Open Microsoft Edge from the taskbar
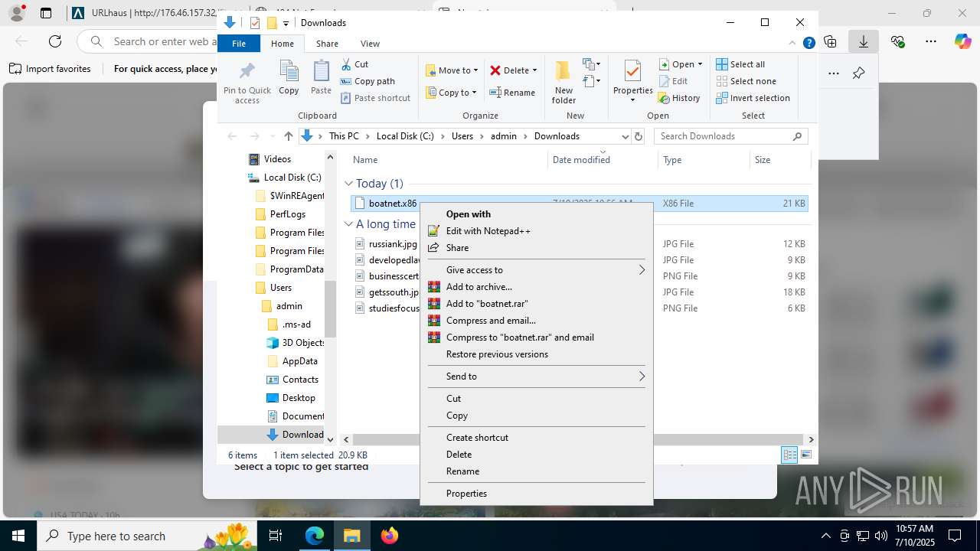The width and height of the screenshot is (980, 551). (x=315, y=536)
